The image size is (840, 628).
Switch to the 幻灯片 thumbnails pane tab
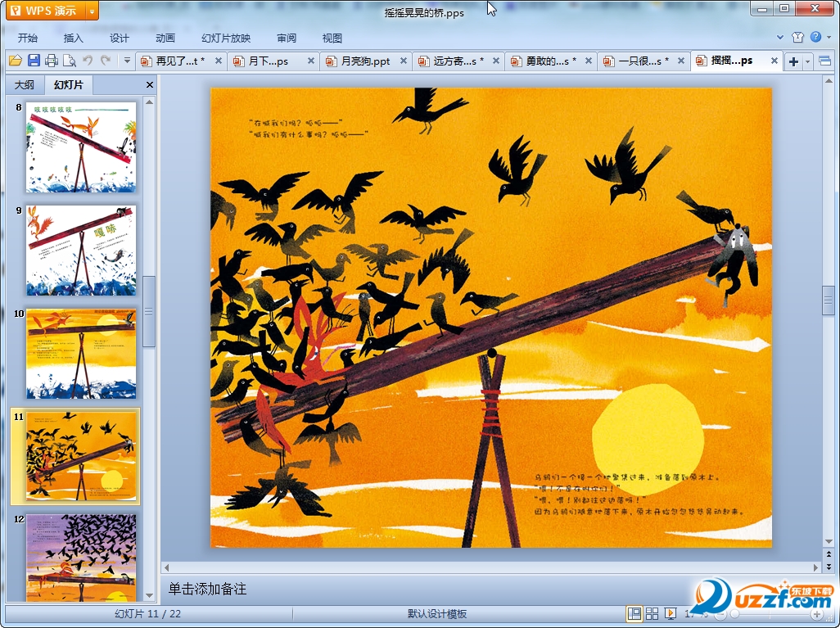point(69,84)
